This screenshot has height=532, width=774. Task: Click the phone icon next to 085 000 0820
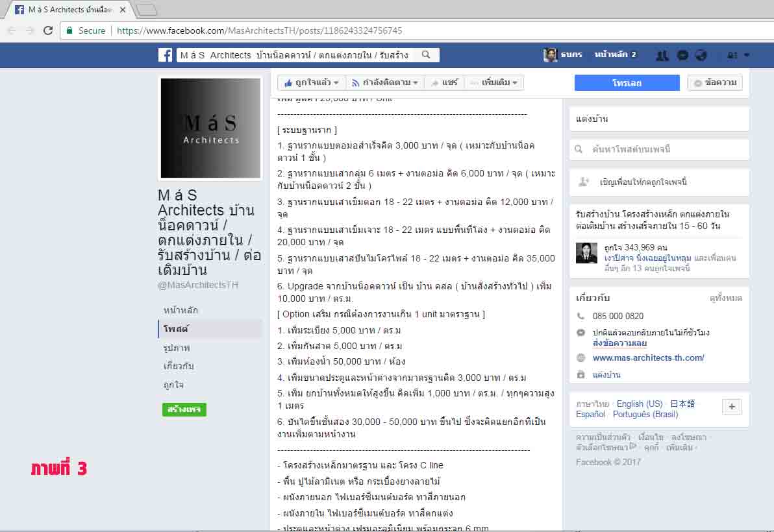(581, 316)
